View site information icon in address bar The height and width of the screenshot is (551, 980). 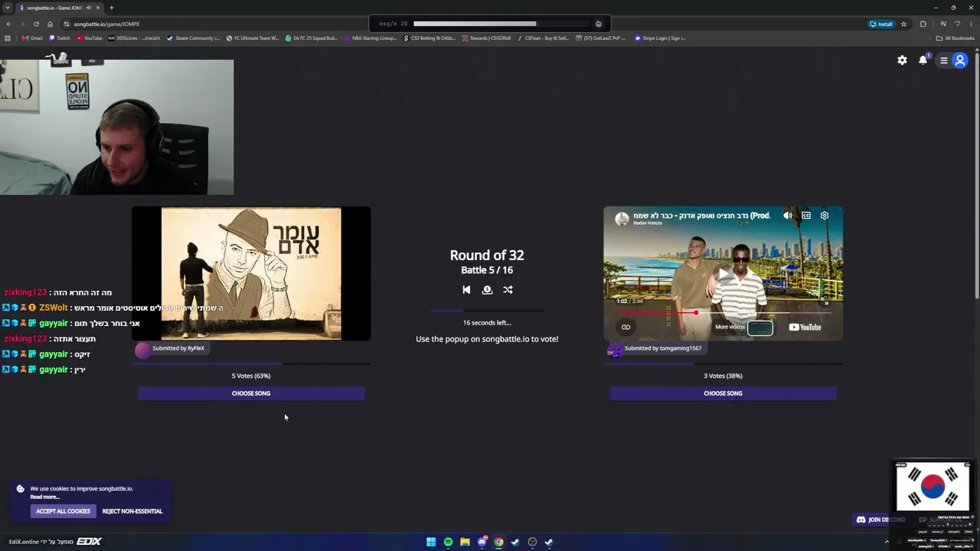[x=66, y=24]
